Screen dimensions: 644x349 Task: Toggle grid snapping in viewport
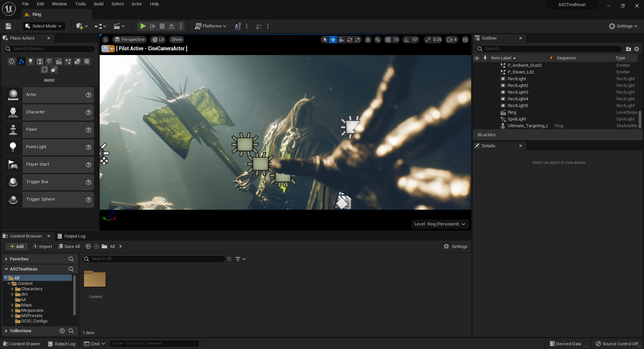pos(388,40)
